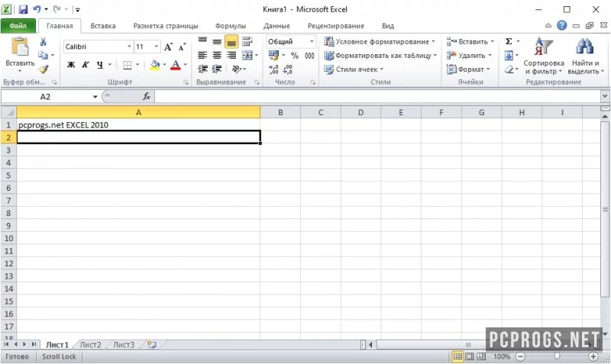Align text to top of cell
Viewport: 611px width, 364px height.
[202, 41]
